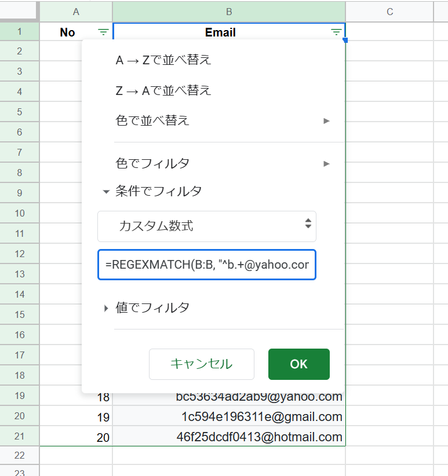The height and width of the screenshot is (476, 448).
Task: Select column C header
Action: tap(389, 12)
